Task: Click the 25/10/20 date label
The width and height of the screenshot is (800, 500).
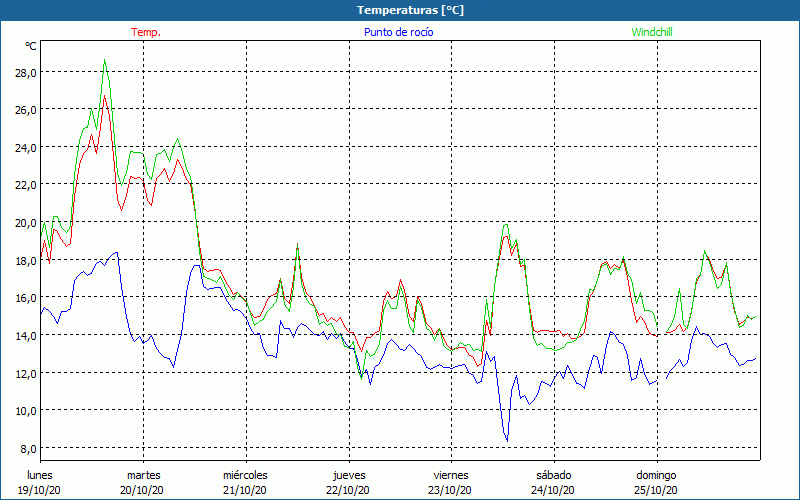Action: pyautogui.click(x=656, y=490)
